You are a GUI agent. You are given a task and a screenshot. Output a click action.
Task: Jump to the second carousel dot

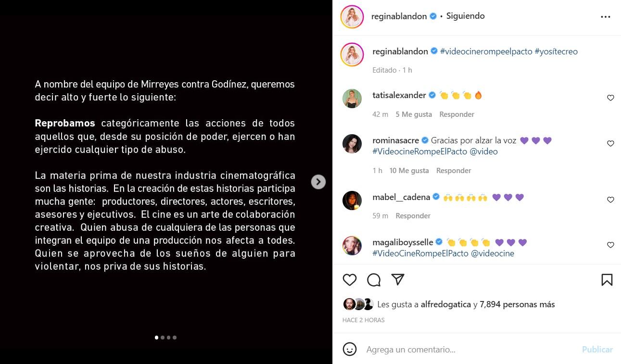pos(163,338)
